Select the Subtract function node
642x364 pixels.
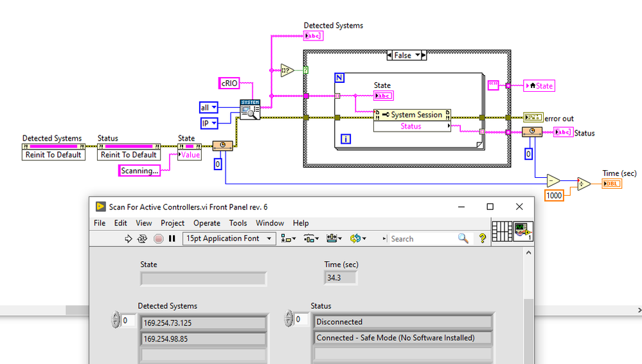pyautogui.click(x=553, y=180)
